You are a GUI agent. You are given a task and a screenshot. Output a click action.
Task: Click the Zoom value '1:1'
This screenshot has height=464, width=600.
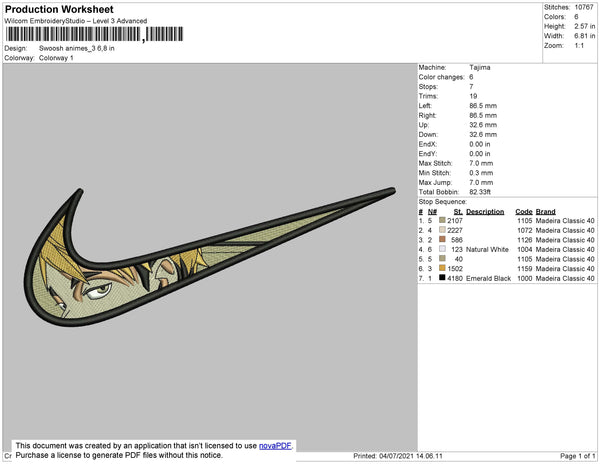click(x=579, y=46)
